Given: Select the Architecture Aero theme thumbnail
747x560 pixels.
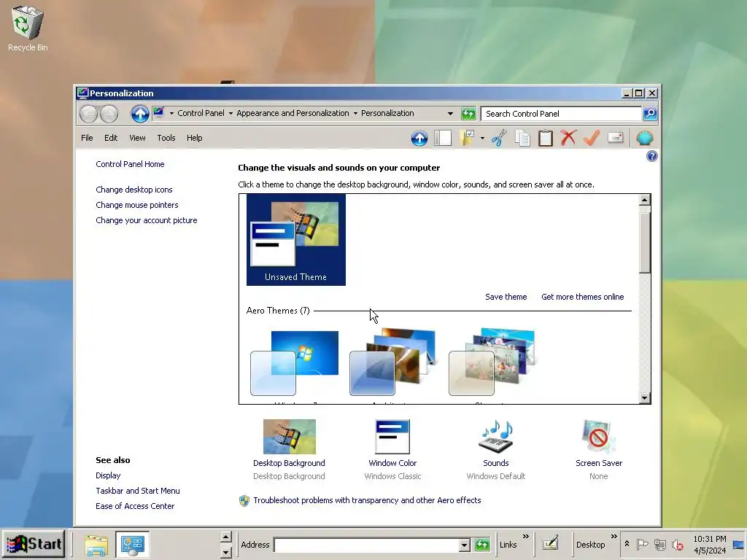Looking at the screenshot, I should [x=393, y=363].
